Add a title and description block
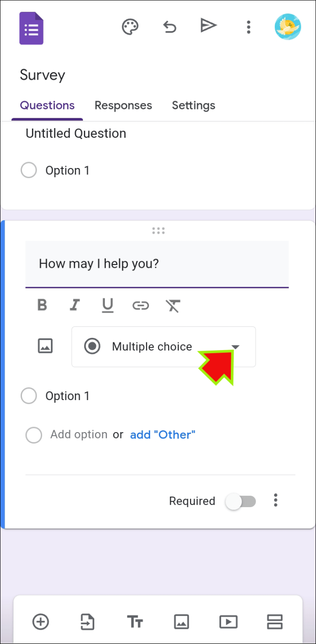Image resolution: width=316 pixels, height=644 pixels. [x=135, y=622]
